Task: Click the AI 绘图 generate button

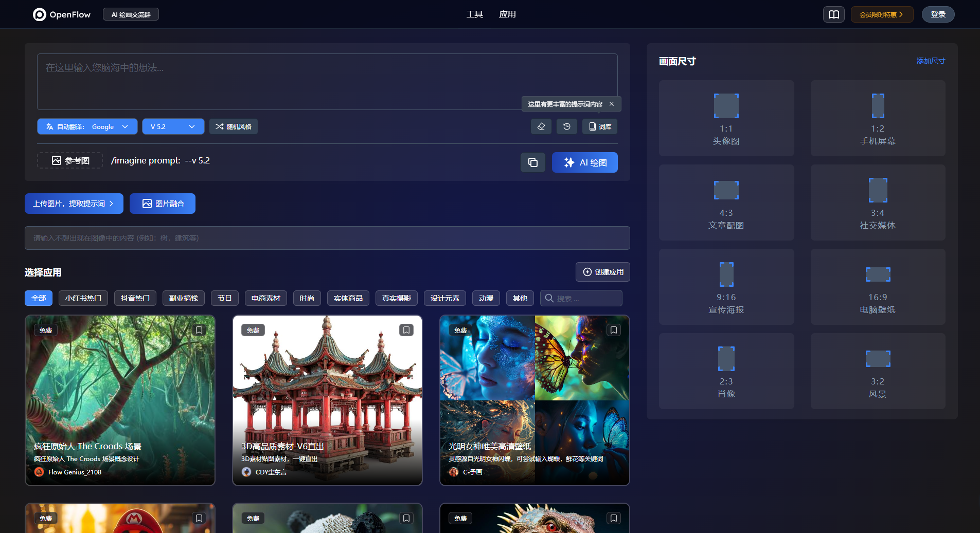Action: 584,162
